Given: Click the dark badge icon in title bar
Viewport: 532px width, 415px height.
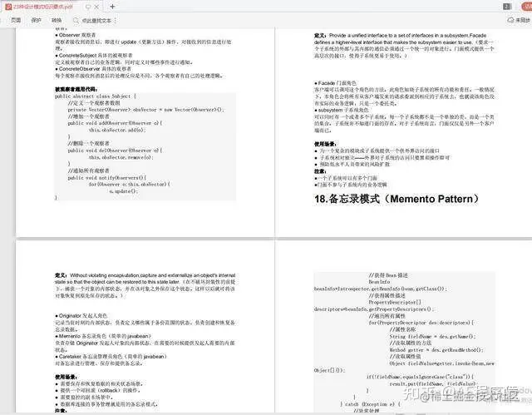Looking at the screenshot, I should (x=507, y=7).
